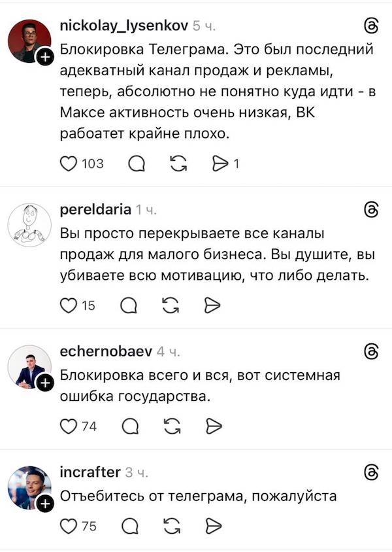Follow nickolay_lysenkov via the plus badge
The height and width of the screenshot is (552, 392).
coord(44,56)
